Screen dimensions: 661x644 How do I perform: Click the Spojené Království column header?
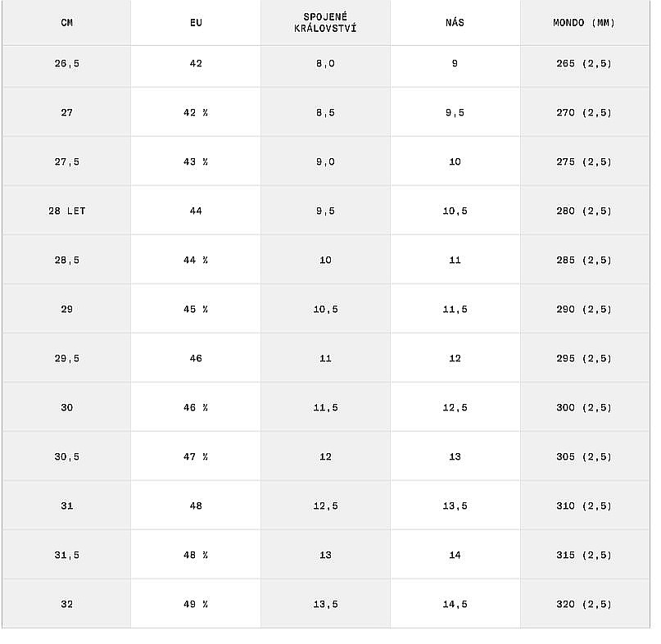click(x=325, y=23)
